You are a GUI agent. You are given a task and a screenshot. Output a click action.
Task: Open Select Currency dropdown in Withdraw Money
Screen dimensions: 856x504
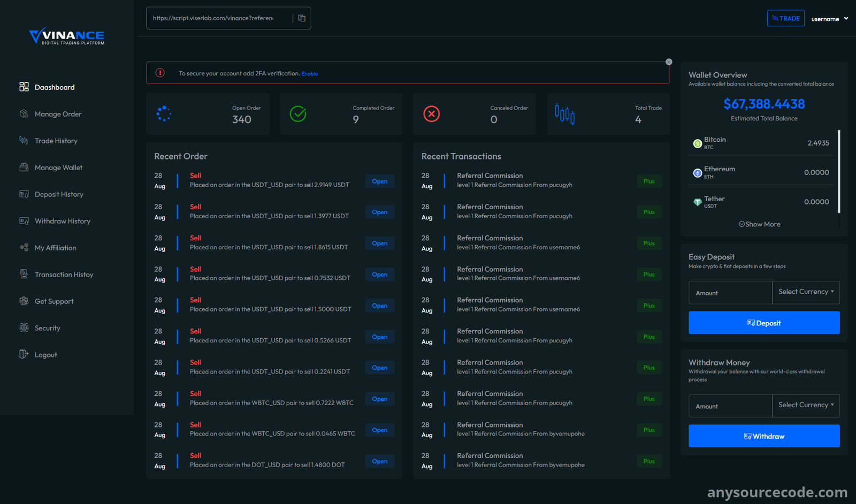tap(806, 406)
